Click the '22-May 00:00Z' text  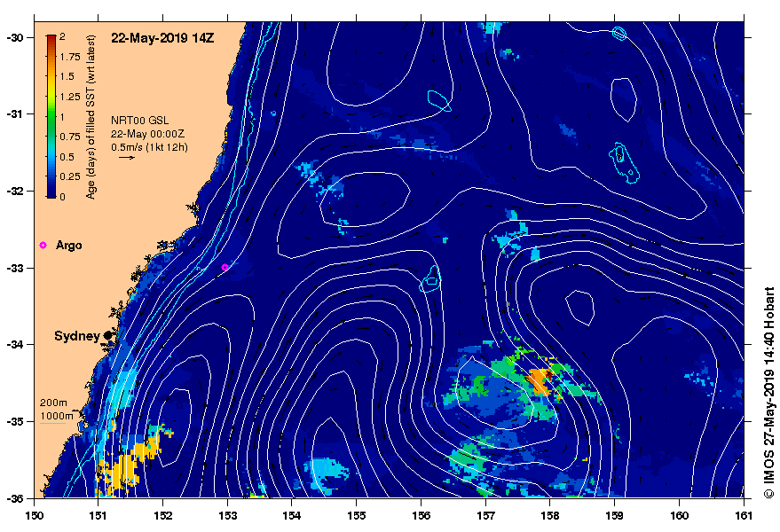(147, 134)
